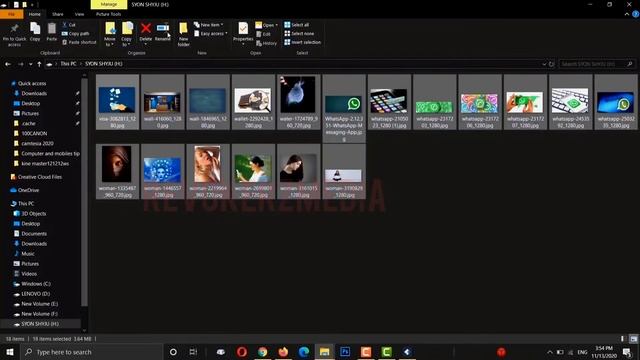Refresh the current folder view

click(551, 64)
